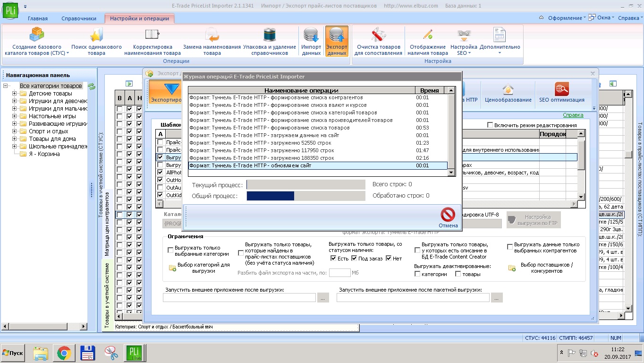This screenshot has height=363, width=644.
Task: Click the operations log vertical scrollbar
Action: pos(451,131)
